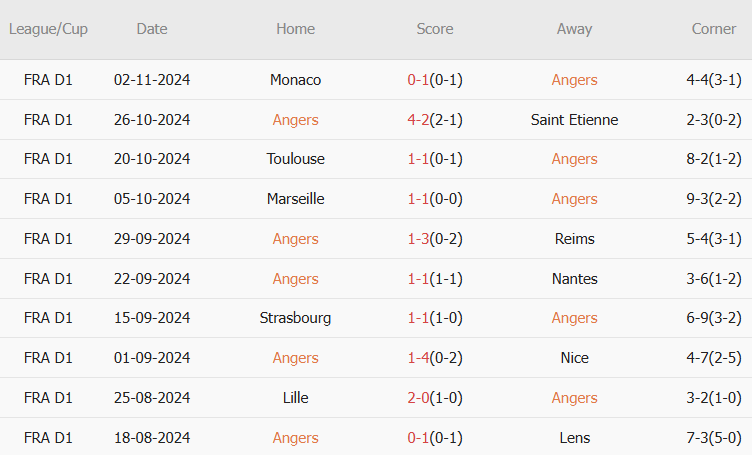Select Strasbourg in the Home column
The width and height of the screenshot is (752, 455).
pyautogui.click(x=295, y=318)
